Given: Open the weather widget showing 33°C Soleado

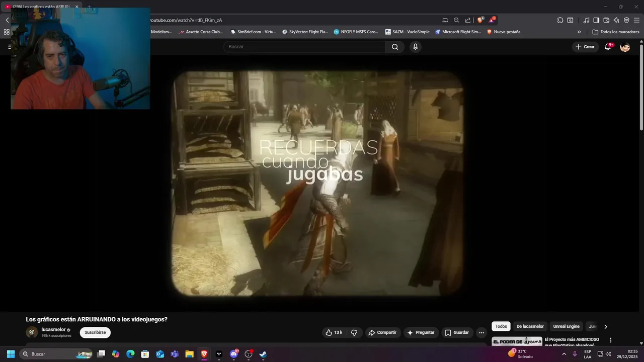Looking at the screenshot, I should click(x=520, y=354).
